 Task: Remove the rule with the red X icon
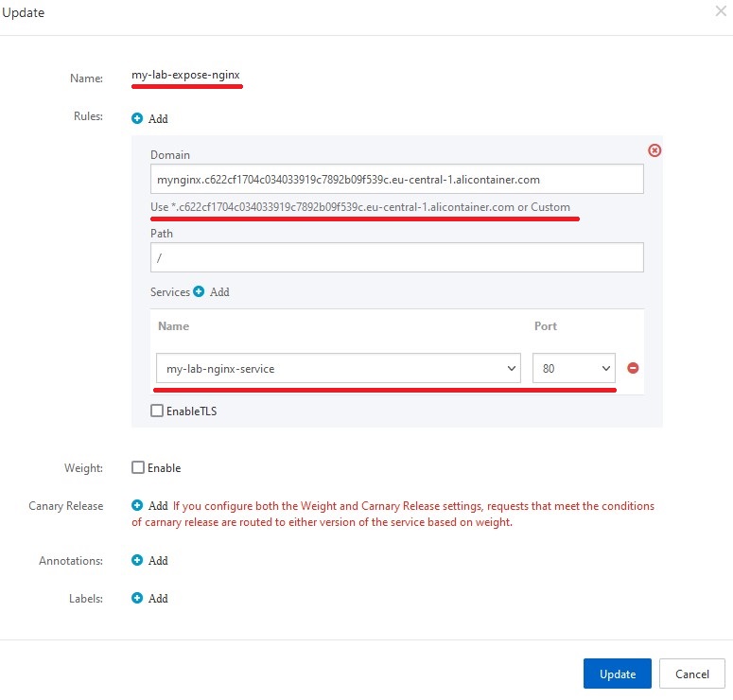pyautogui.click(x=654, y=150)
